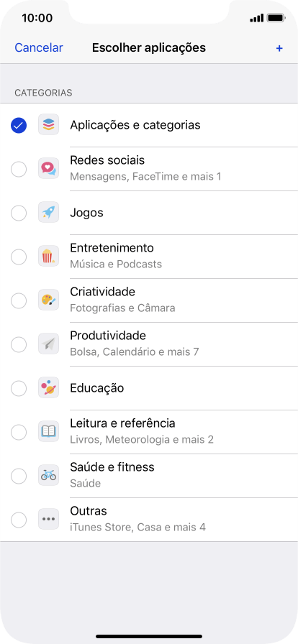Tap the Criatividade palette icon
The width and height of the screenshot is (298, 644).
(48, 300)
